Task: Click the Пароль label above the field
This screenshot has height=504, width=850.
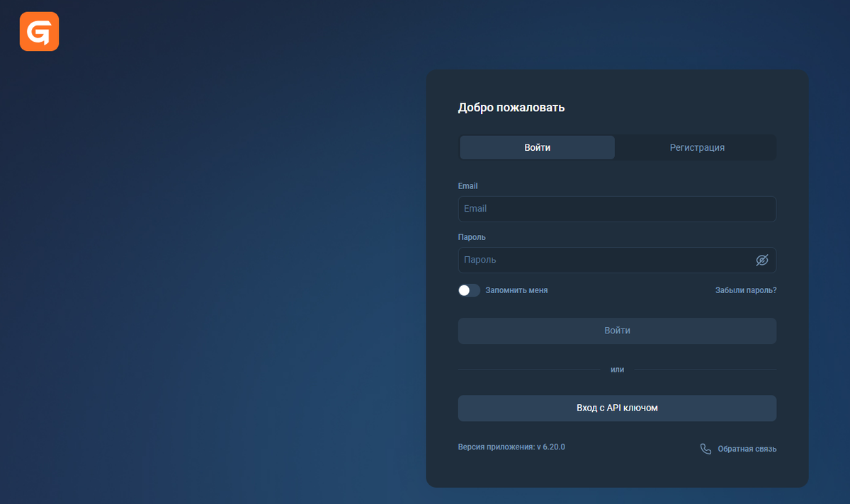Action: (x=472, y=237)
